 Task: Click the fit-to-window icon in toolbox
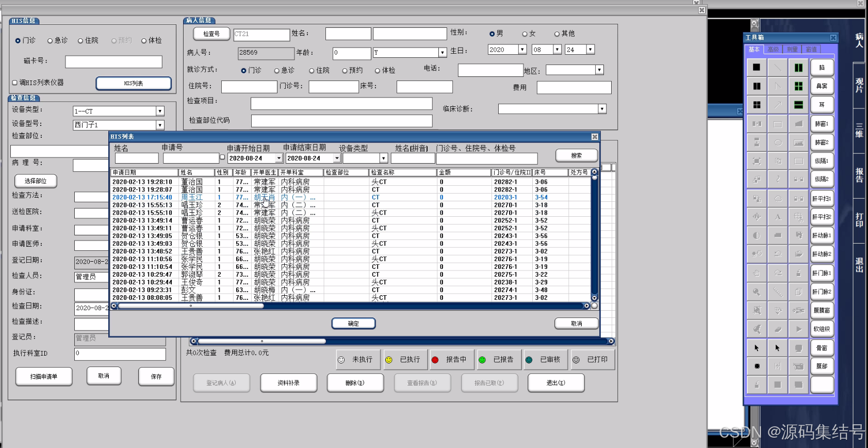(757, 161)
